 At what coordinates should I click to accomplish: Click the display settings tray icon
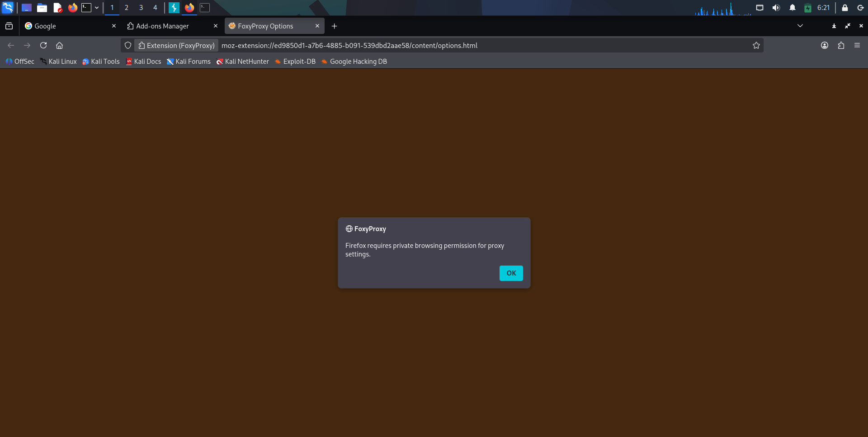(759, 8)
